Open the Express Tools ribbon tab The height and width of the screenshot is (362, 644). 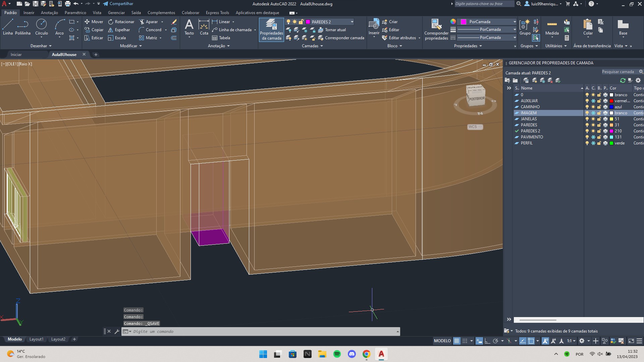217,13
